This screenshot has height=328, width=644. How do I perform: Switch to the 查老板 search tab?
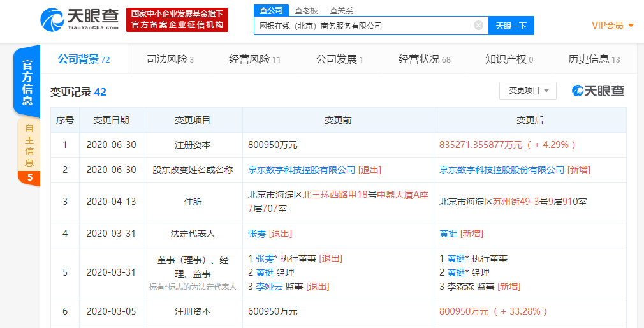(x=307, y=11)
